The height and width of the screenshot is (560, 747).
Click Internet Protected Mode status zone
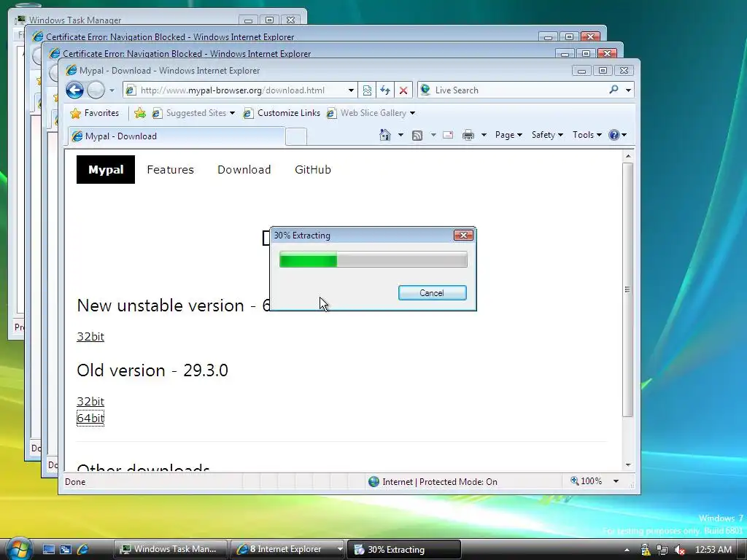pos(433,482)
